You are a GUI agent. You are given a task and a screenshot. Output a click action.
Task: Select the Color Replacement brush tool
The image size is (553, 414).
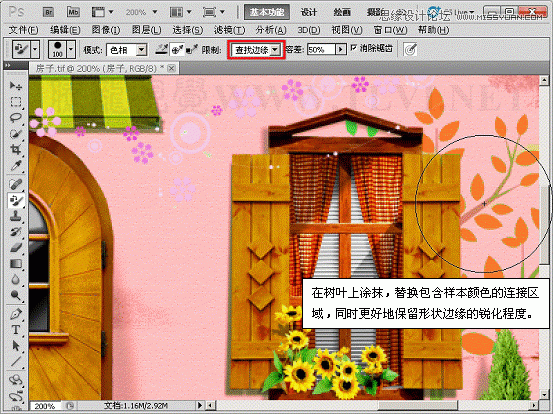[x=16, y=200]
